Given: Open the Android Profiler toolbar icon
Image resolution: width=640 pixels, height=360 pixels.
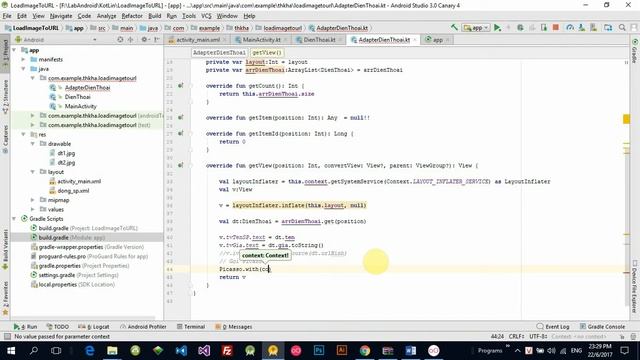Looking at the screenshot, I should tap(570, 27).
